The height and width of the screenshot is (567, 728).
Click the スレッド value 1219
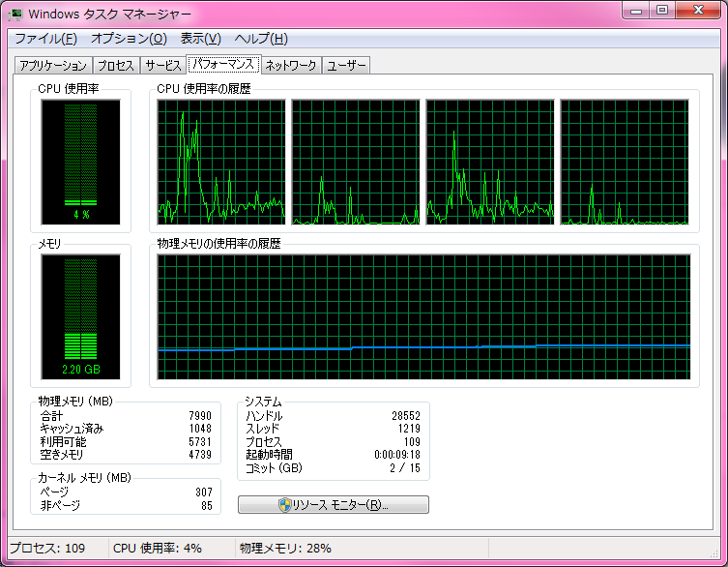pyautogui.click(x=409, y=429)
